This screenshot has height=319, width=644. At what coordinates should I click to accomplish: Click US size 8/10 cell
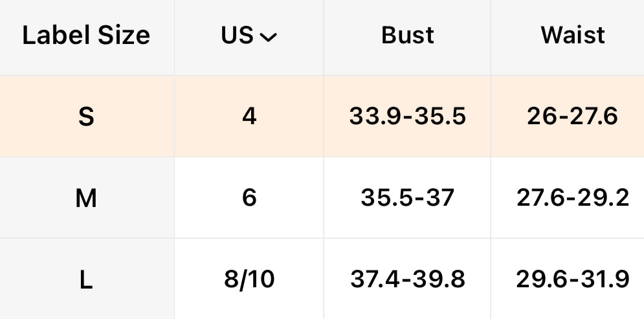click(x=249, y=280)
